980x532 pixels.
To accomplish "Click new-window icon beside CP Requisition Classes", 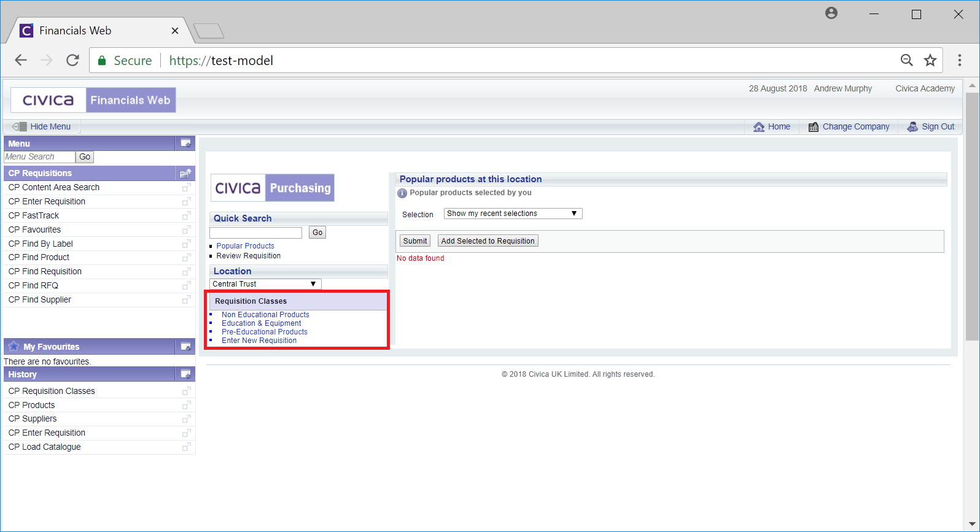I will click(x=186, y=391).
